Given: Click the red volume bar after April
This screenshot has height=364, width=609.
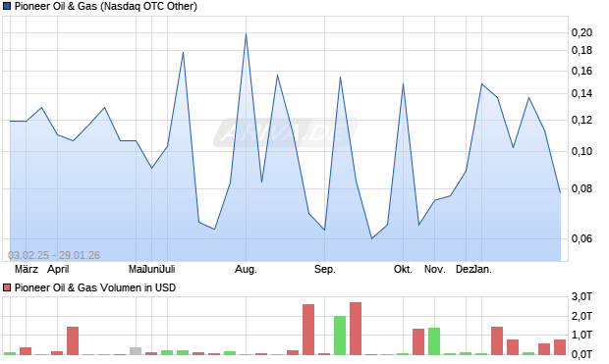Looking at the screenshot, I should [73, 340].
